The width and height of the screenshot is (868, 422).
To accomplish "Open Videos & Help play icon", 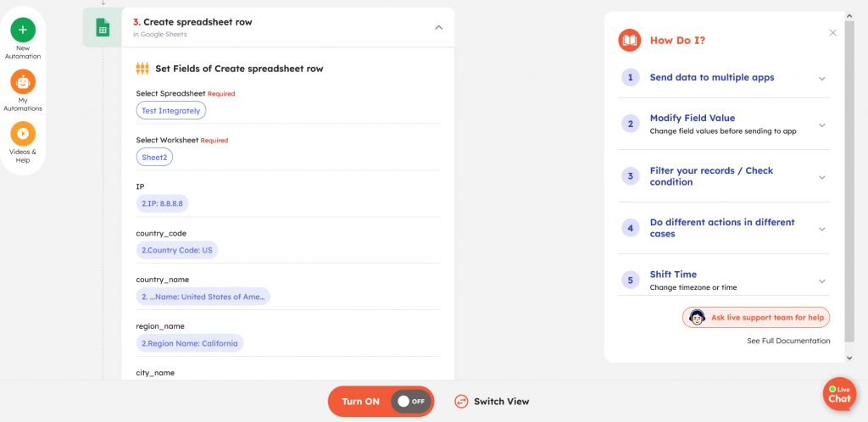I will click(23, 134).
